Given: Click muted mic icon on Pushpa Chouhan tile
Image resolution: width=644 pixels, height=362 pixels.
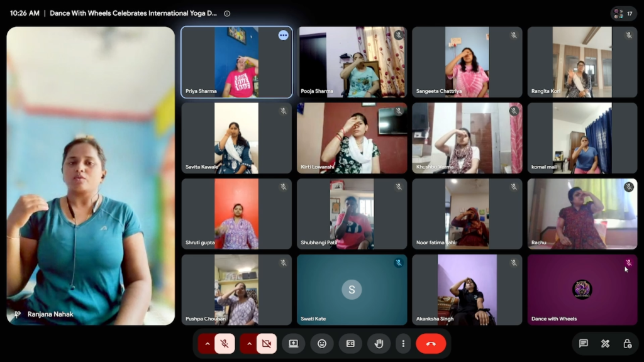Looking at the screenshot, I should point(283,263).
